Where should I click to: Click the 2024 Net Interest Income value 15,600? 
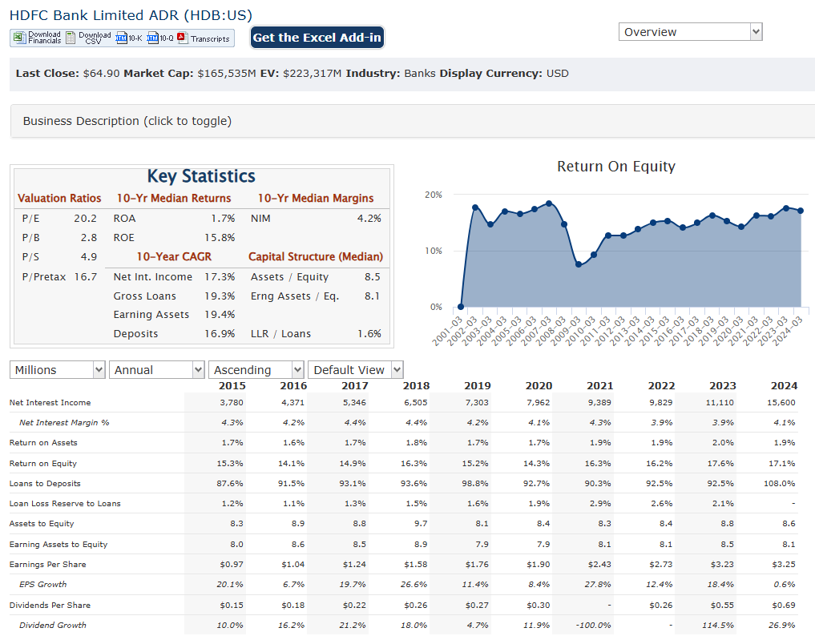click(781, 402)
